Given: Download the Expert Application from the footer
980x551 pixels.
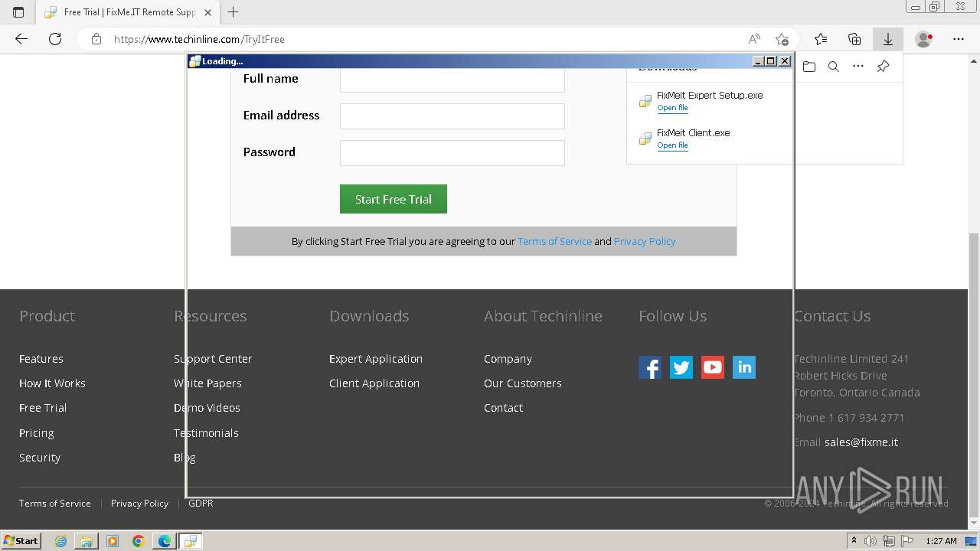Looking at the screenshot, I should click(x=376, y=359).
